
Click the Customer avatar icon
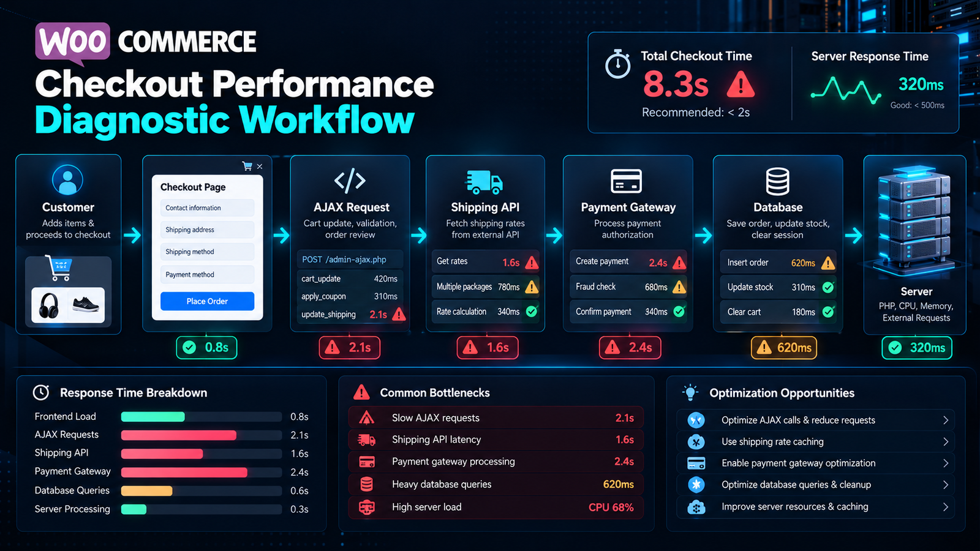coord(67,180)
